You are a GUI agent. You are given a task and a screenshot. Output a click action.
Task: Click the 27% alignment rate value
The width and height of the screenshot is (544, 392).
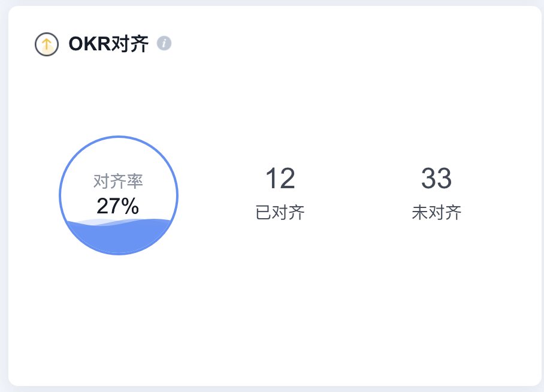coord(118,206)
